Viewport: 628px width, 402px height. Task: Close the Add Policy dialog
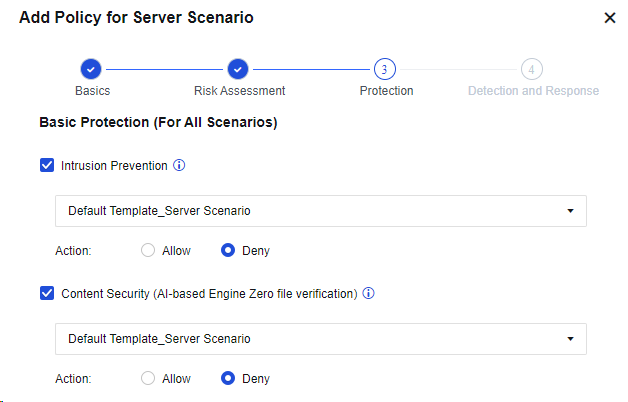point(610,18)
